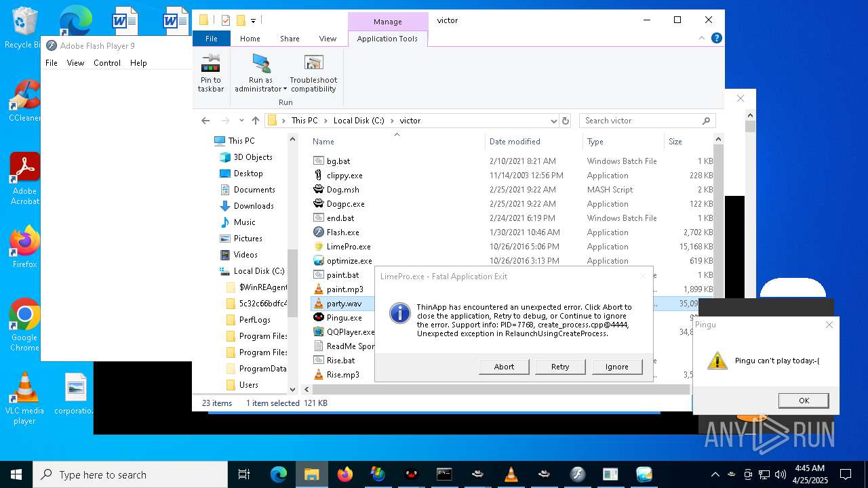Open PerfLogs folder in tree

click(x=254, y=320)
